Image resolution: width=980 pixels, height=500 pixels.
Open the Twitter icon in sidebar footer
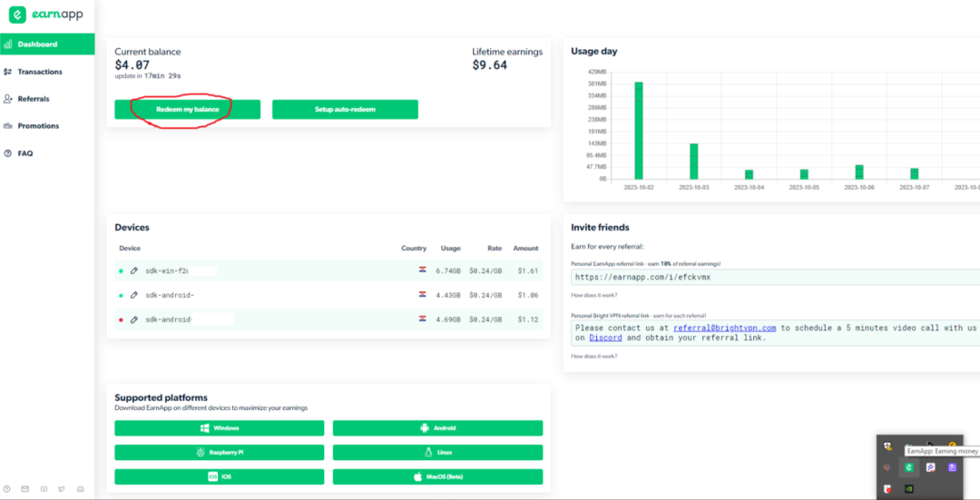point(62,489)
